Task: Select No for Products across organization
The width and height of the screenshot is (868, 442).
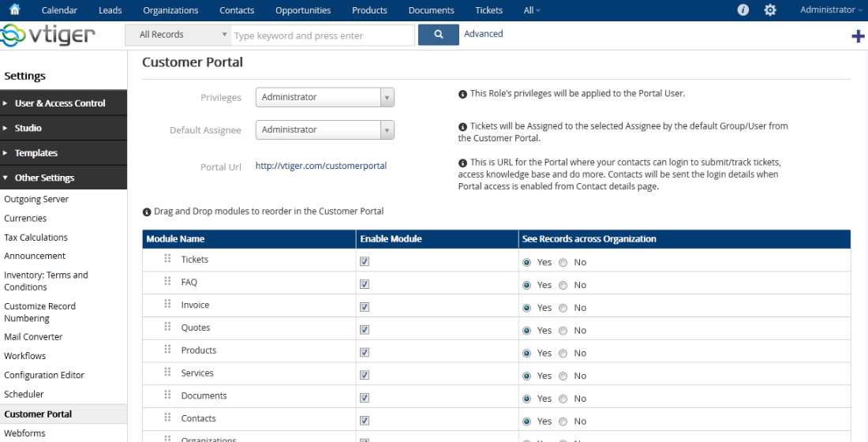Action: 563,353
